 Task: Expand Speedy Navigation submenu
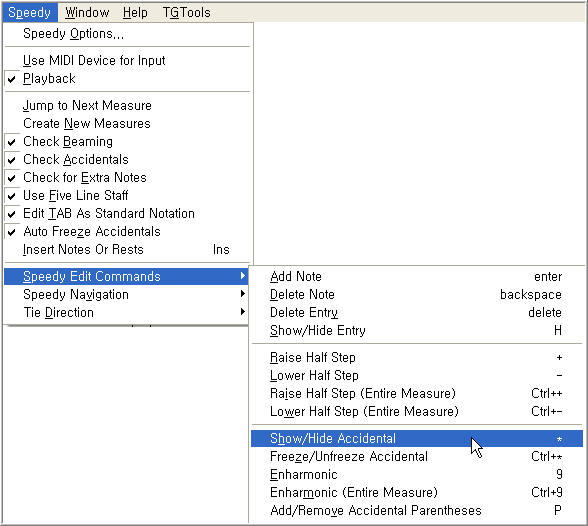tap(126, 295)
